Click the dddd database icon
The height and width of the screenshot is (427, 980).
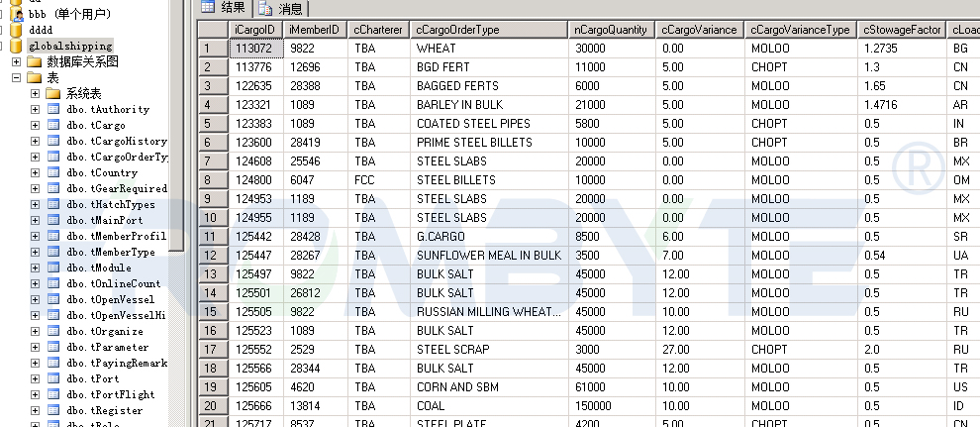[15, 30]
